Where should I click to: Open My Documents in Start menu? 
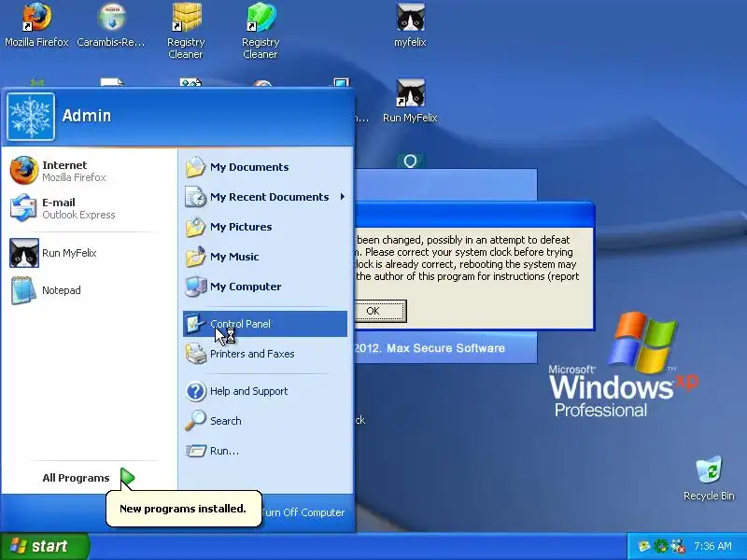(x=265, y=167)
